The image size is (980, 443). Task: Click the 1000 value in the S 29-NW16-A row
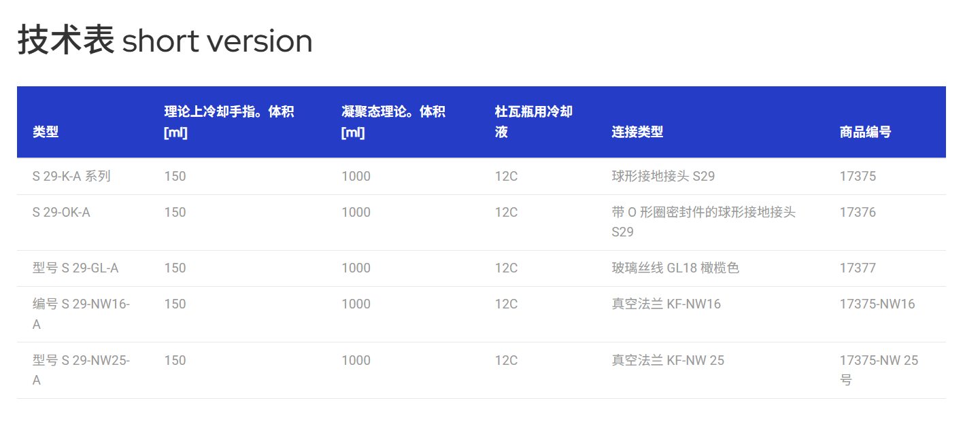[356, 304]
